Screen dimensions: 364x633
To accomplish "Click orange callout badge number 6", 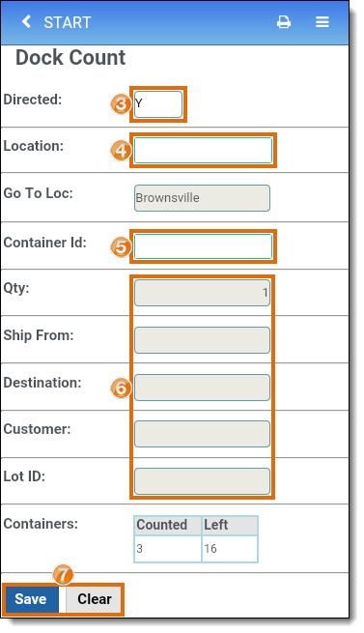I will click(x=121, y=388).
